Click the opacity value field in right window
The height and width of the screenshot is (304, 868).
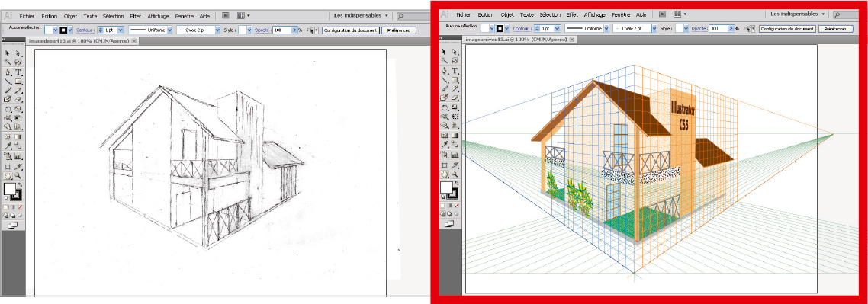click(719, 28)
